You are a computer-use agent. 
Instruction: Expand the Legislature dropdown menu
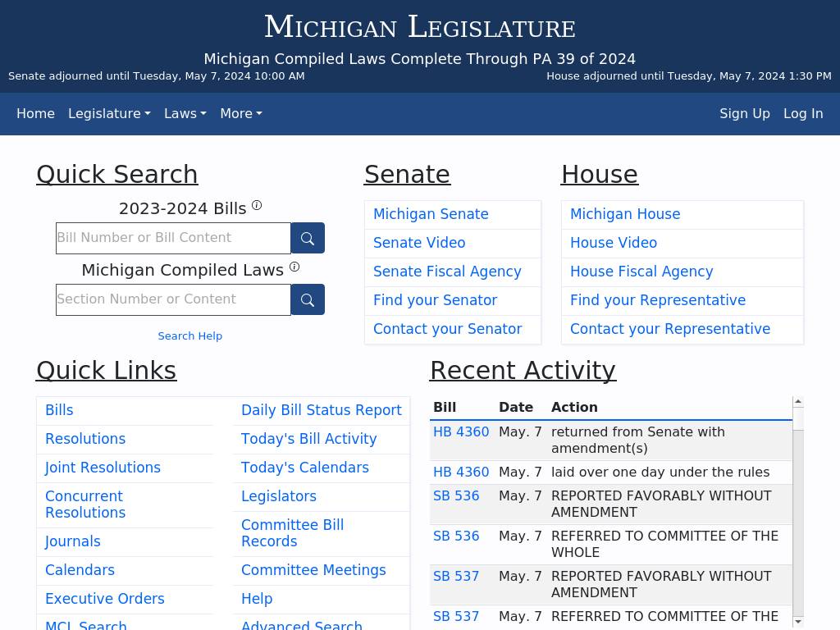click(x=109, y=114)
